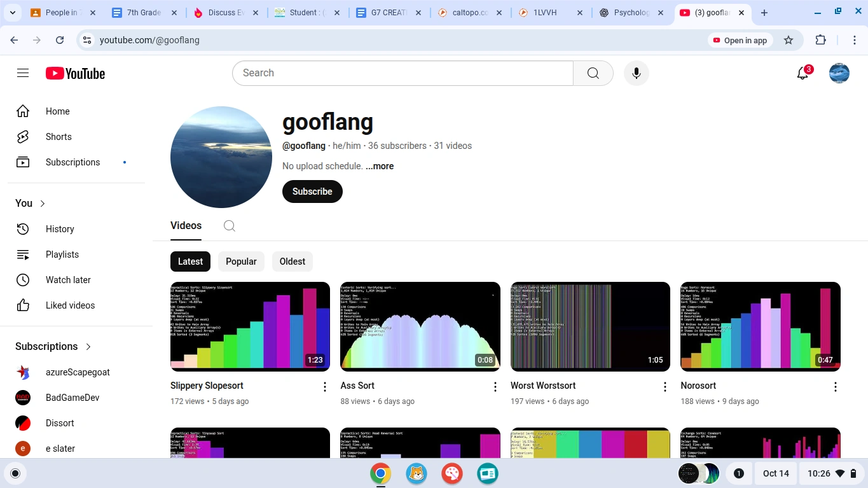Screen dimensions: 868x488
Task: Open YouTube Home from the sidebar
Action: pos(57,111)
